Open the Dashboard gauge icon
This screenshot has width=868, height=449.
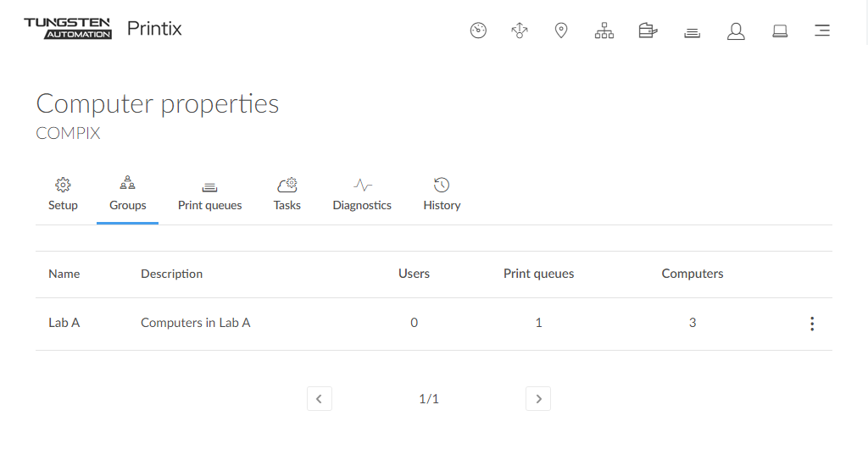478,30
